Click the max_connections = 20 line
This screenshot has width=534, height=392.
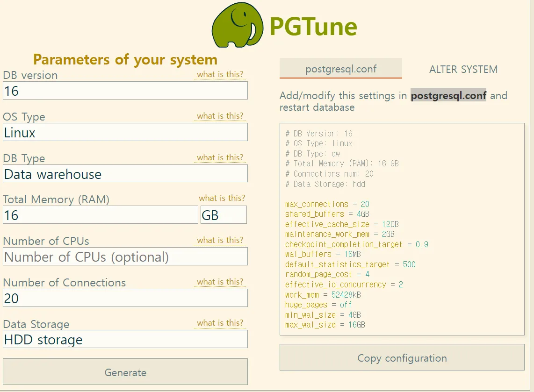(327, 204)
